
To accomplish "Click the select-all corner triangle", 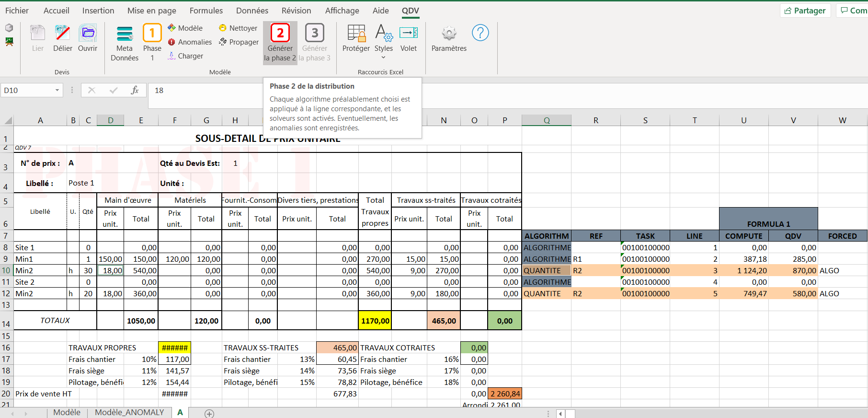I will tap(8, 120).
